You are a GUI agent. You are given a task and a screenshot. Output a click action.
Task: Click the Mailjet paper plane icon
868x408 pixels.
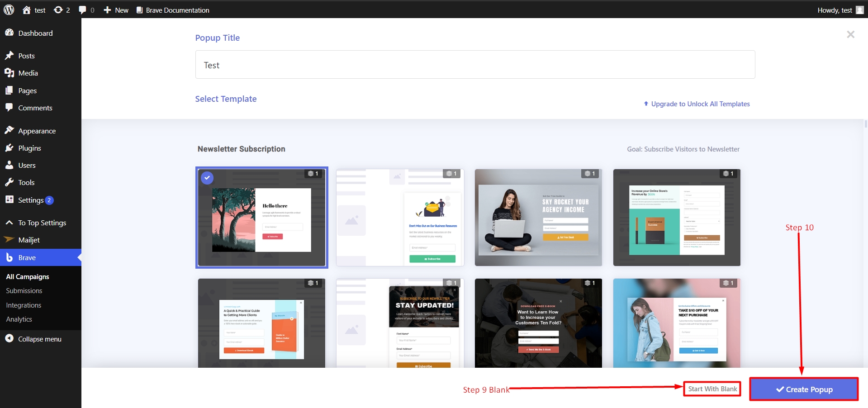9,240
